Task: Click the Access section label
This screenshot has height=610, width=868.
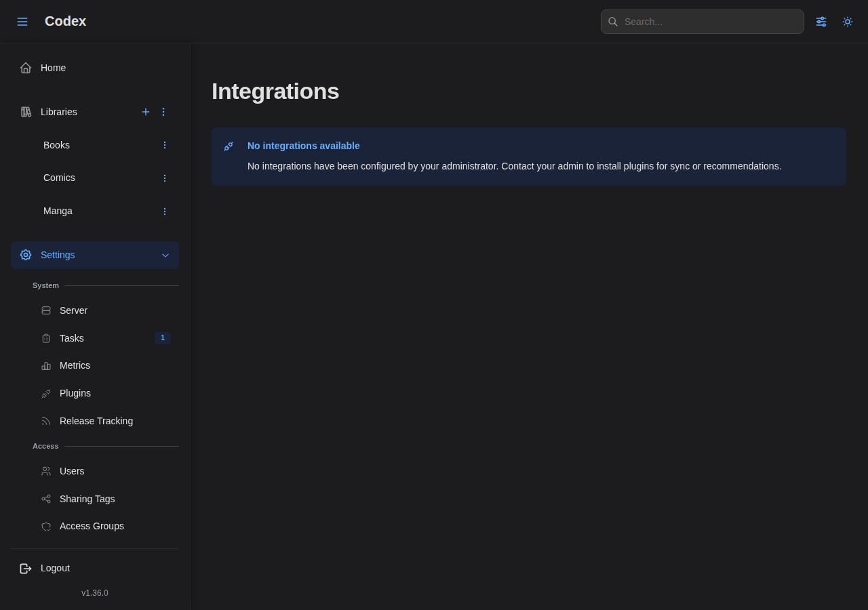Action: pos(45,446)
